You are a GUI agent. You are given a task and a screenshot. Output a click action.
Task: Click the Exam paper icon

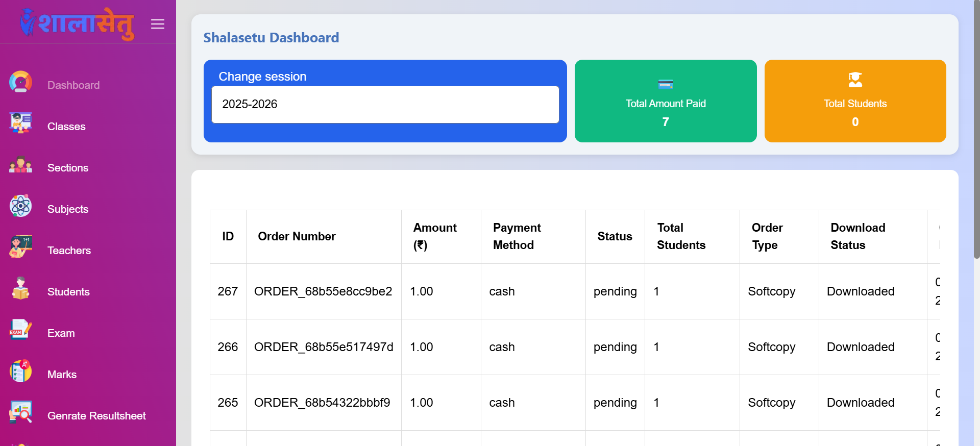20,330
